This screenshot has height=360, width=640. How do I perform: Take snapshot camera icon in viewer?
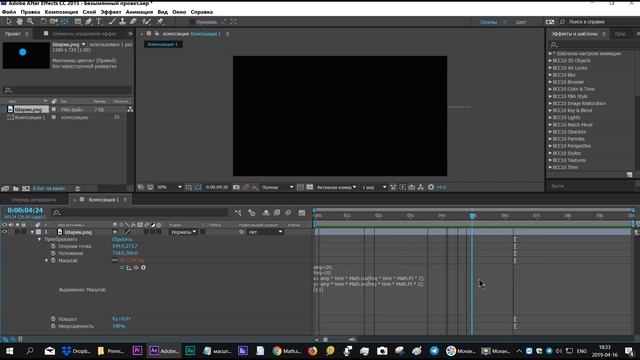236,187
